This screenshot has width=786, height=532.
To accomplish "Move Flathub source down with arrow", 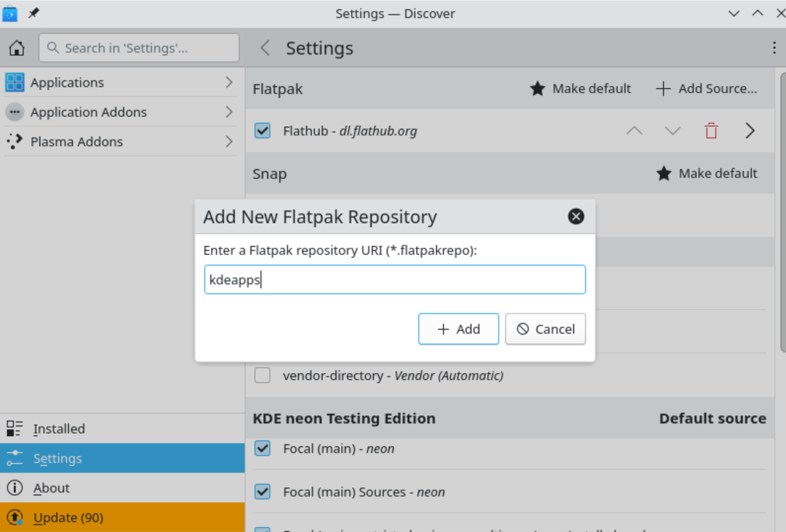I will pos(672,131).
